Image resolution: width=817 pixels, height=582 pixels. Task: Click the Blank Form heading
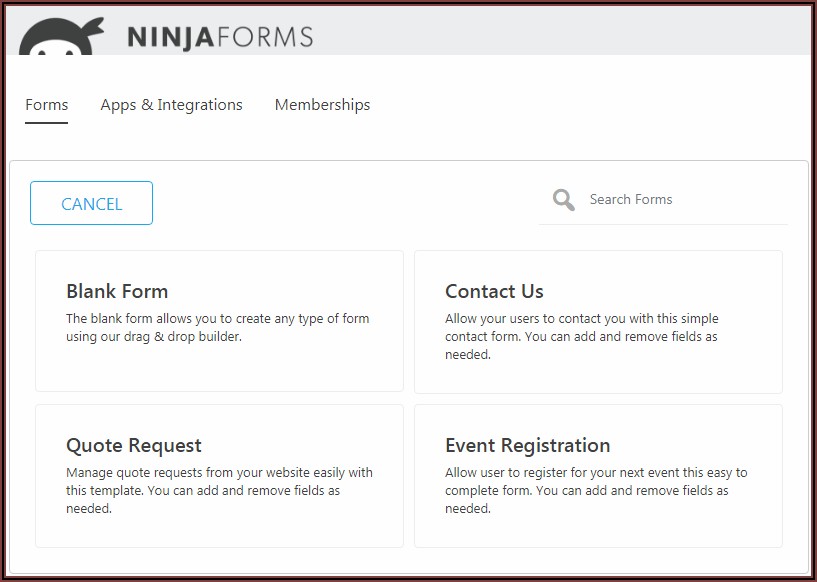tap(117, 292)
